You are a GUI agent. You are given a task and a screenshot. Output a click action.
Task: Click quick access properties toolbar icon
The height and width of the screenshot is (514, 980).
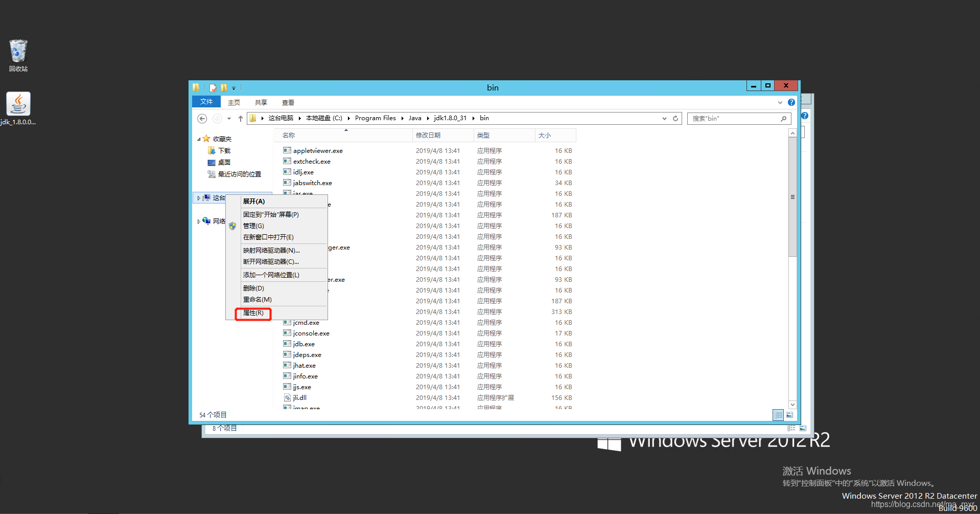point(213,87)
